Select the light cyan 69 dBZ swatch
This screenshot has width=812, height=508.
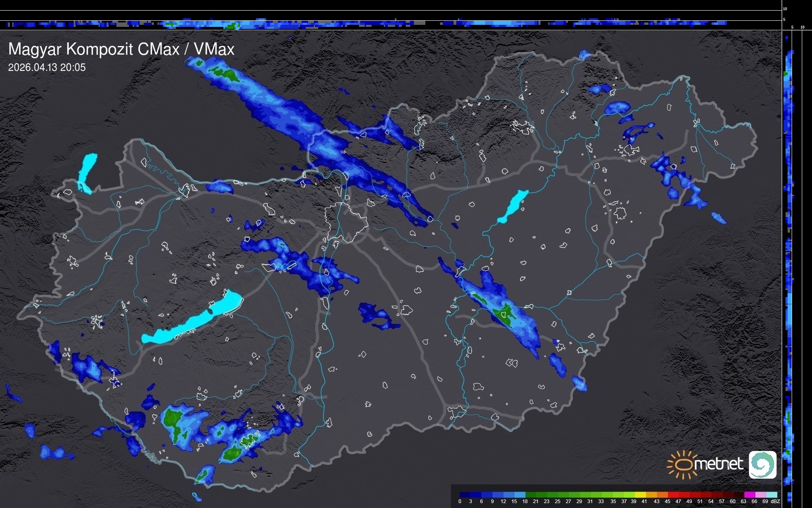pos(772,495)
